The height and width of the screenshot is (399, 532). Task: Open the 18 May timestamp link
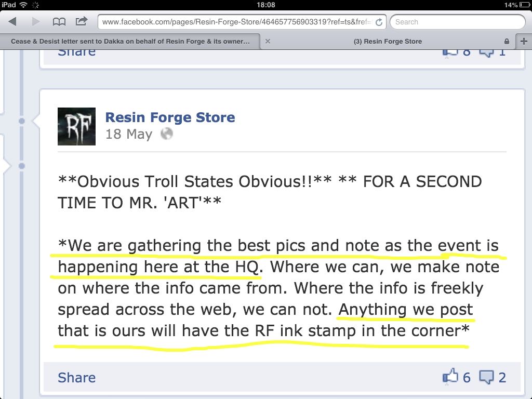click(129, 134)
